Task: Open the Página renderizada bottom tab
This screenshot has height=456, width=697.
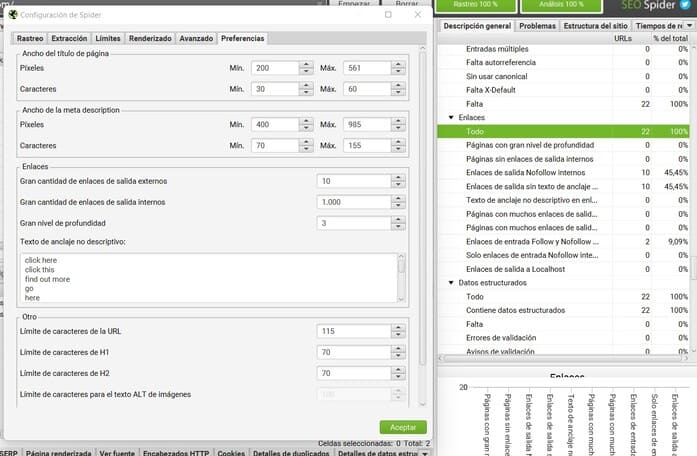Action: pos(58,453)
